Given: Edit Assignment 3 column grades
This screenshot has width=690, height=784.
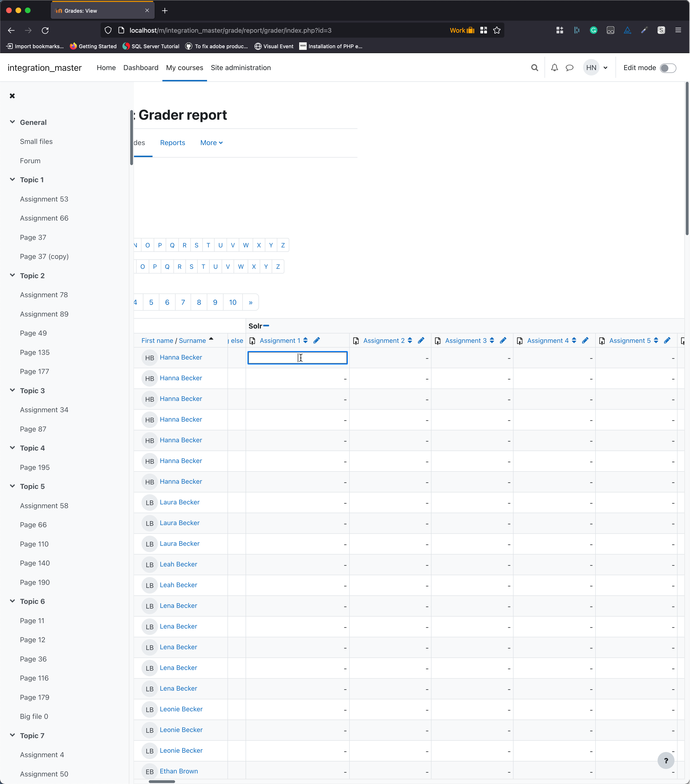Looking at the screenshot, I should (x=503, y=341).
